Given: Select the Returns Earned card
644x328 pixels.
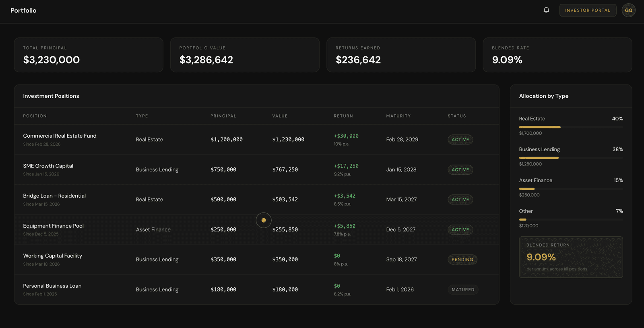Looking at the screenshot, I should 401,55.
